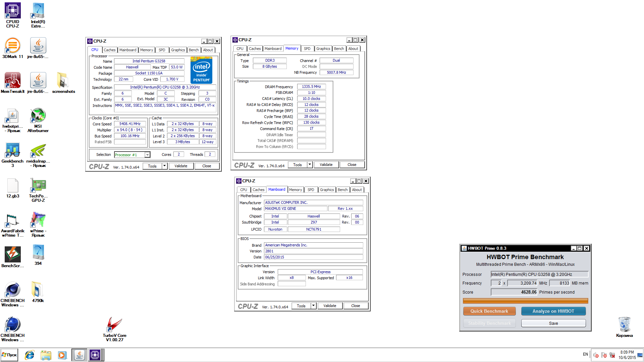Click DRAM Frequency value 1335.5 MHz

(311, 86)
